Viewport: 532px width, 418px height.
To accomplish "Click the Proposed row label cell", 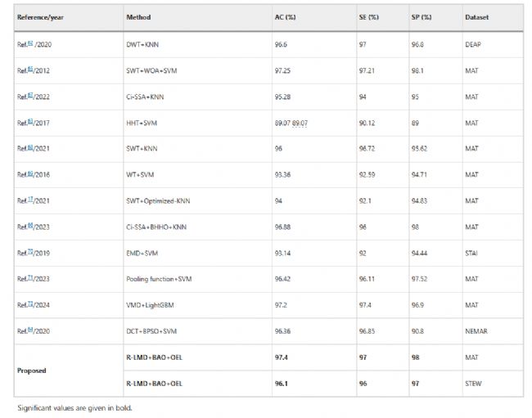I will pyautogui.click(x=32, y=371).
